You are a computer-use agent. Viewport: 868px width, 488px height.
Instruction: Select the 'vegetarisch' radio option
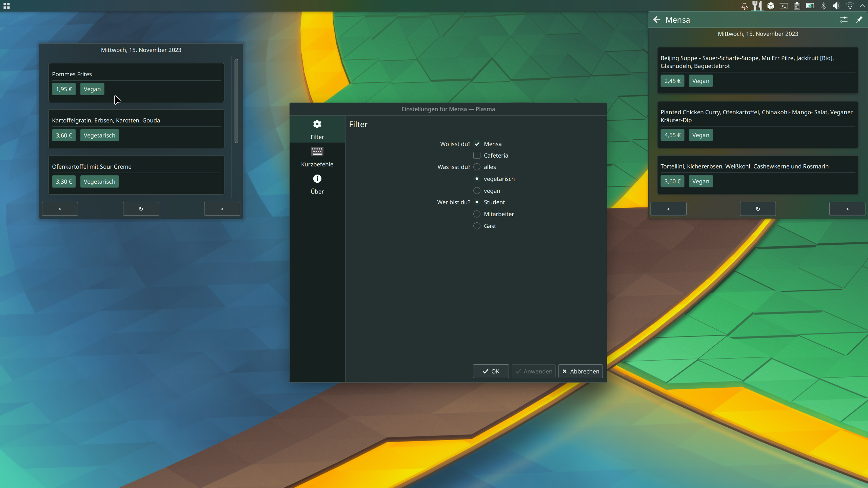tap(477, 179)
